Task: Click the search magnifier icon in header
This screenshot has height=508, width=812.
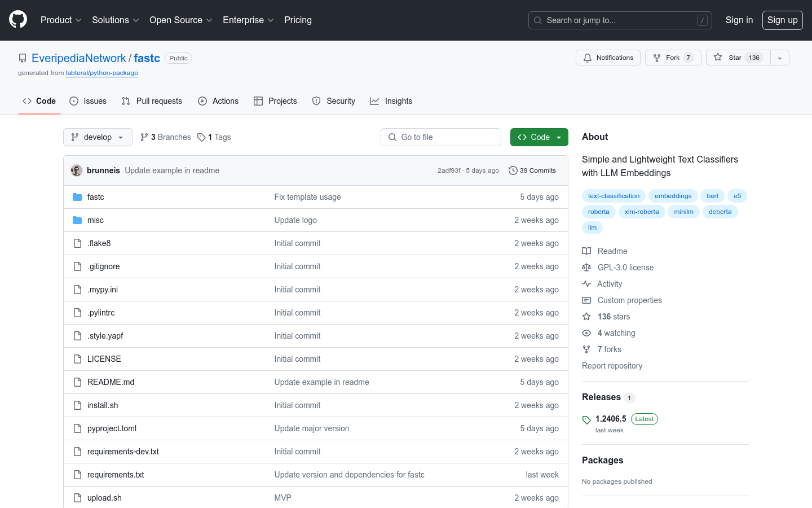Action: click(x=538, y=20)
